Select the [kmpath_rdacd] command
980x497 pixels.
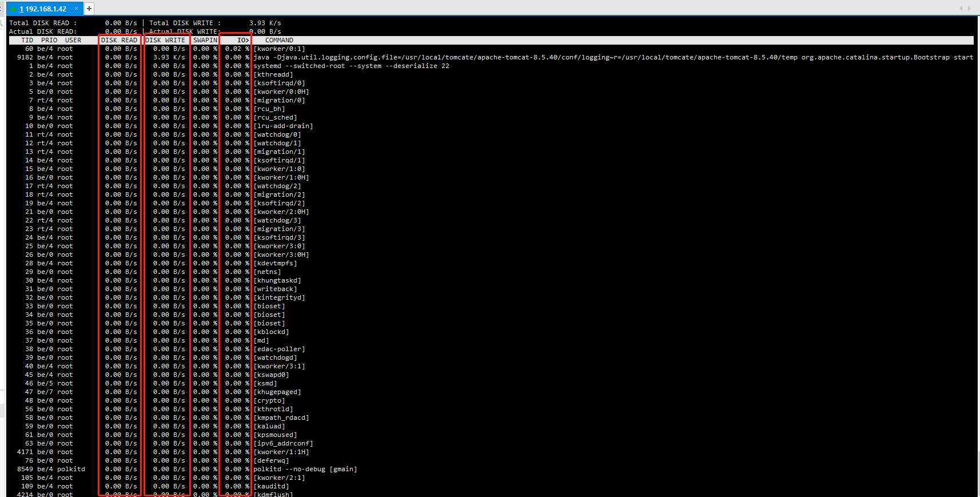[x=281, y=418]
